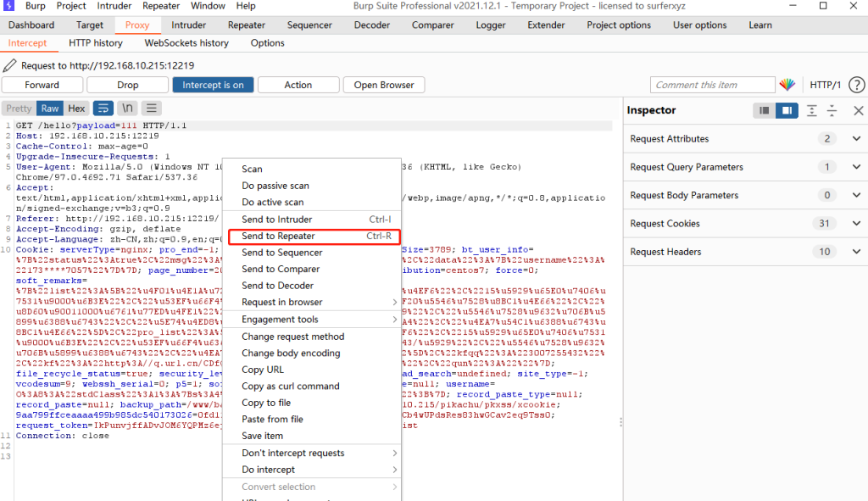Select Do passive scan menu entry
The image size is (868, 501).
point(312,186)
